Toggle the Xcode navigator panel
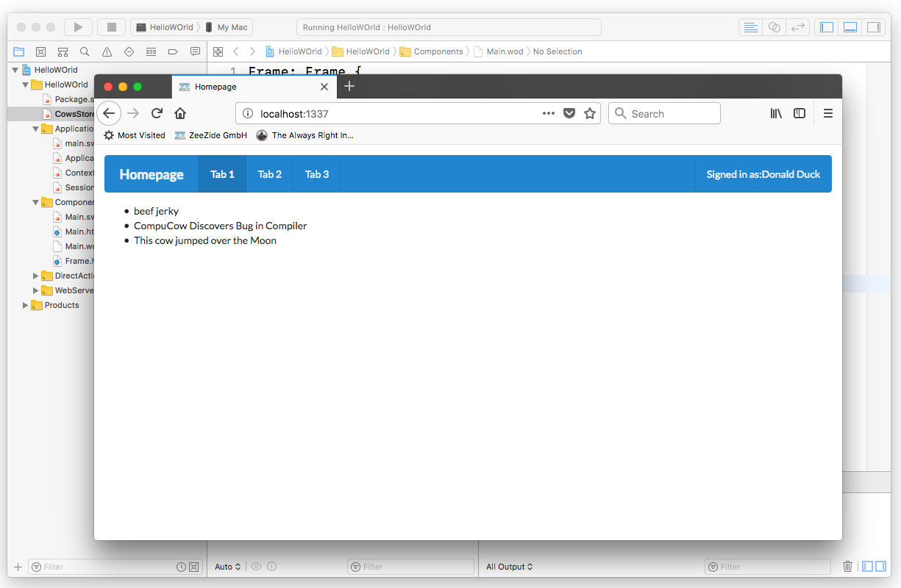Viewport: 901px width, 588px height. [827, 27]
